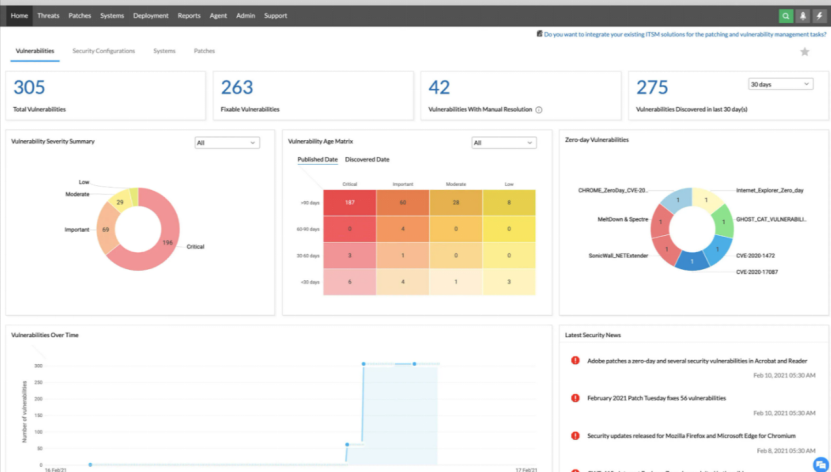Open Severity Summary All dropdown

pos(227,143)
